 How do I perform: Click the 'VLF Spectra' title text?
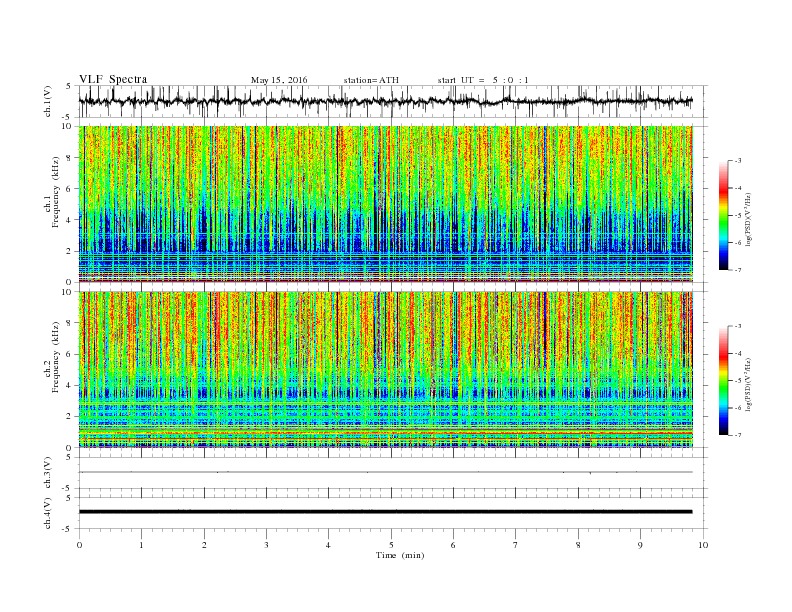point(113,79)
